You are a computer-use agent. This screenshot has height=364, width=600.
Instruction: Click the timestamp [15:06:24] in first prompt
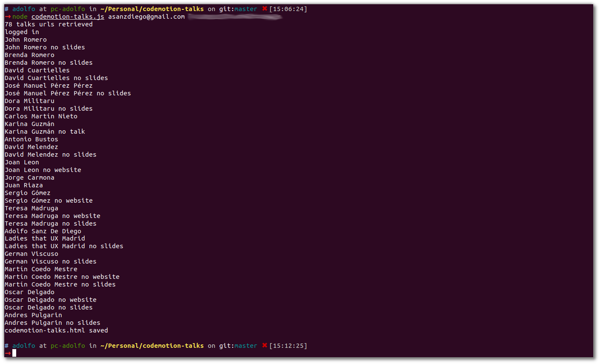pyautogui.click(x=288, y=9)
